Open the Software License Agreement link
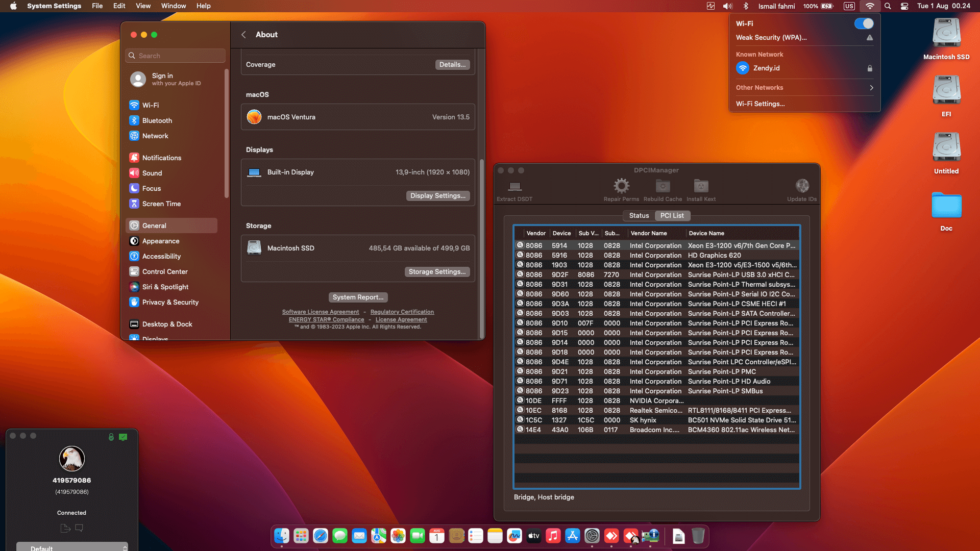This screenshot has height=551, width=980. 321,312
